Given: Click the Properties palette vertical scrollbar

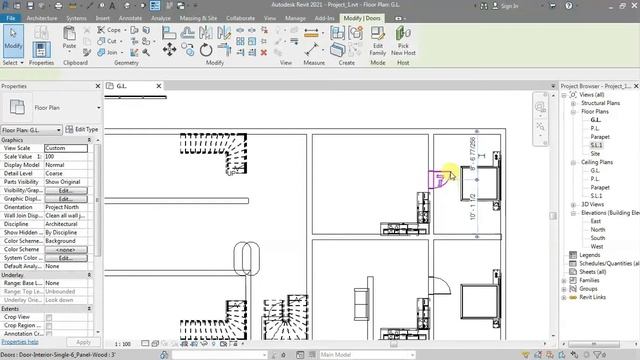Looking at the screenshot, I should coord(98,200).
